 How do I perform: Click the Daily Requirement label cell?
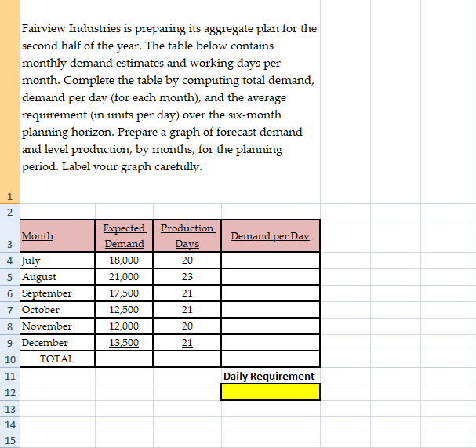pos(271,376)
